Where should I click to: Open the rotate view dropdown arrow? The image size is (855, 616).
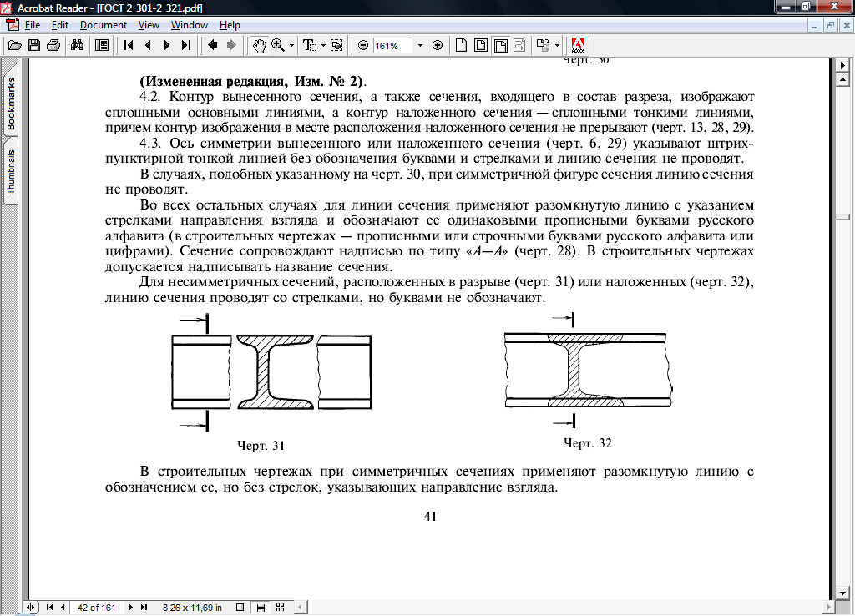click(x=557, y=45)
